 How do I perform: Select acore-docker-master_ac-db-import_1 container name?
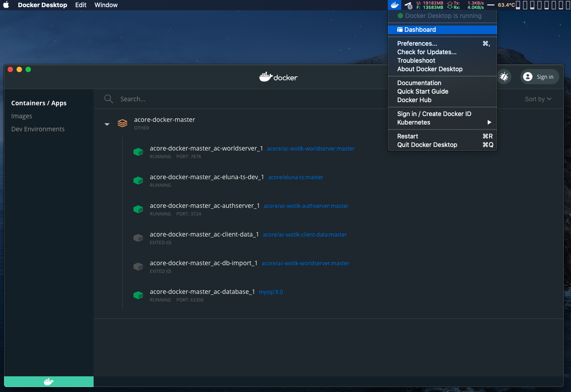pos(204,263)
